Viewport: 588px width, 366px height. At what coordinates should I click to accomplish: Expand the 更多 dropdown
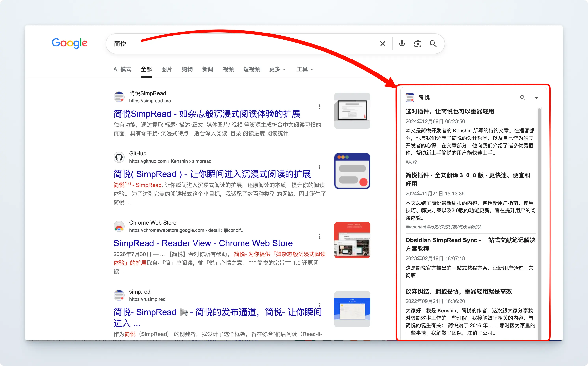click(277, 69)
